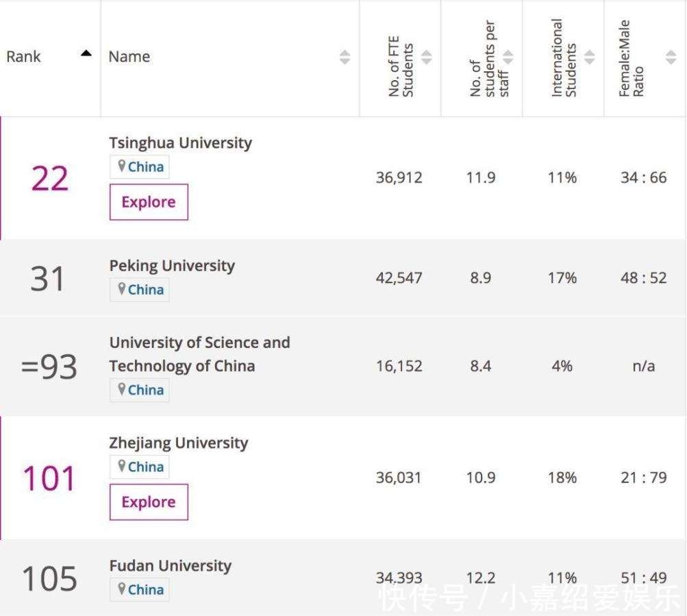Screen dimensions: 687x616
Task: Click the sort icon beside the Name header
Action: point(345,58)
